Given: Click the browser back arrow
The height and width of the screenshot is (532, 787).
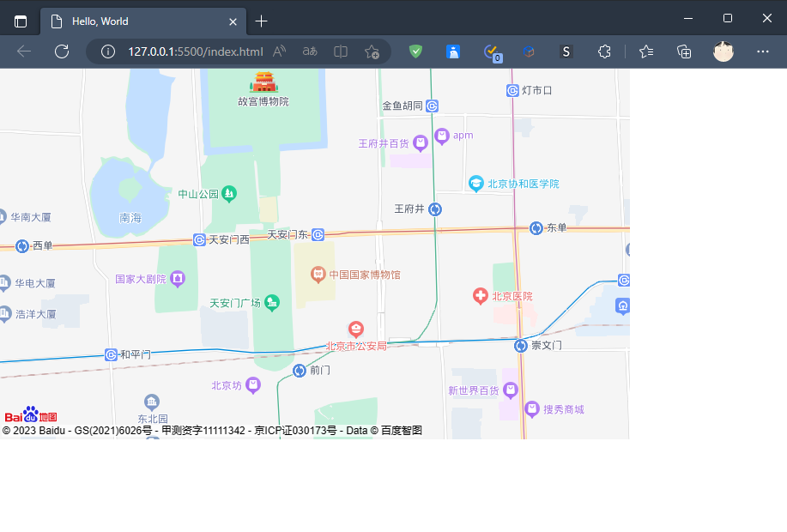Looking at the screenshot, I should (x=24, y=51).
